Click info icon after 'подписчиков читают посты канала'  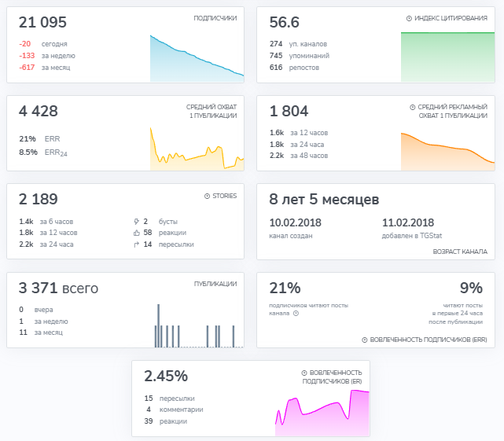tap(296, 313)
